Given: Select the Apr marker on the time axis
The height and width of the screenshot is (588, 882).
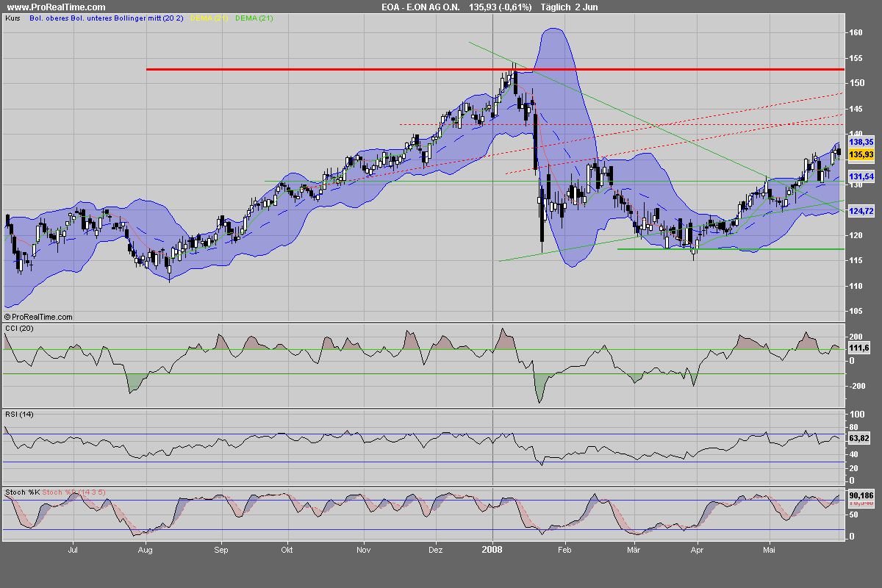Looking at the screenshot, I should [698, 548].
